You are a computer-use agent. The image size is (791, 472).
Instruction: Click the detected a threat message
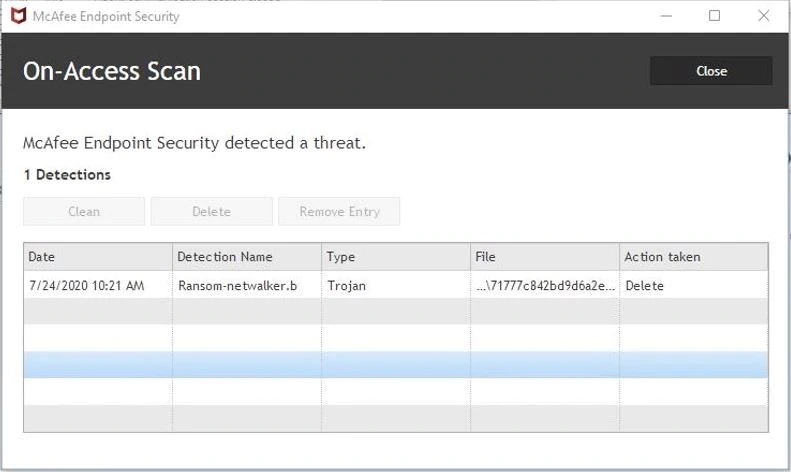tap(194, 143)
